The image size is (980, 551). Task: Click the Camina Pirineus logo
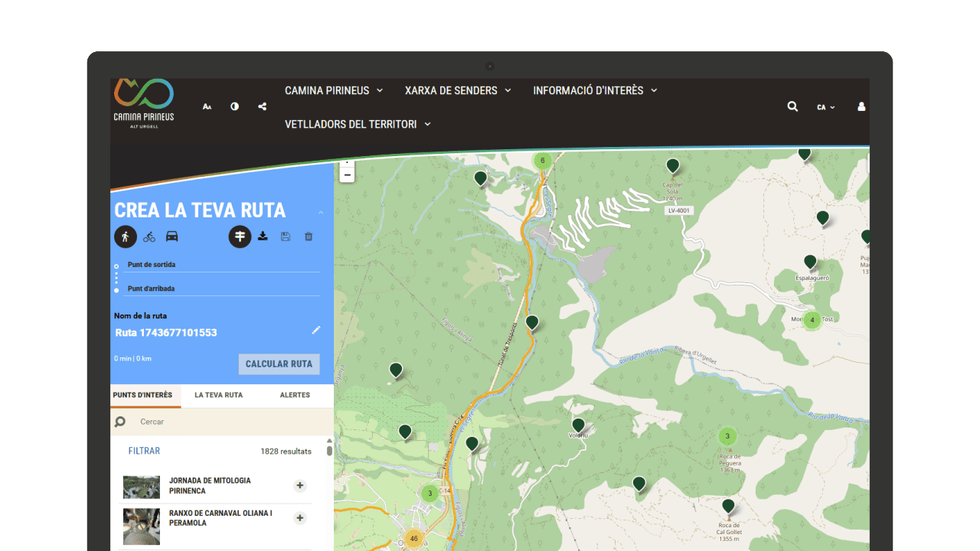point(144,103)
